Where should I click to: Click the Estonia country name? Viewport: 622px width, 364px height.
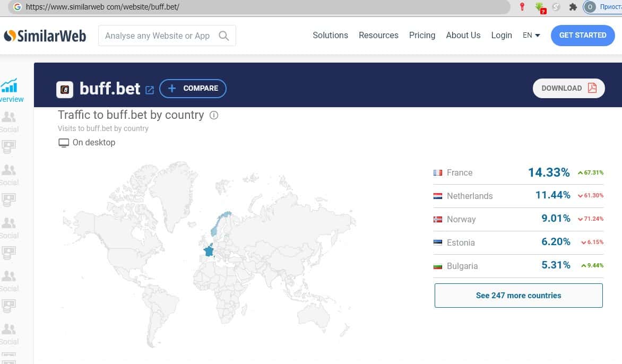pyautogui.click(x=461, y=242)
